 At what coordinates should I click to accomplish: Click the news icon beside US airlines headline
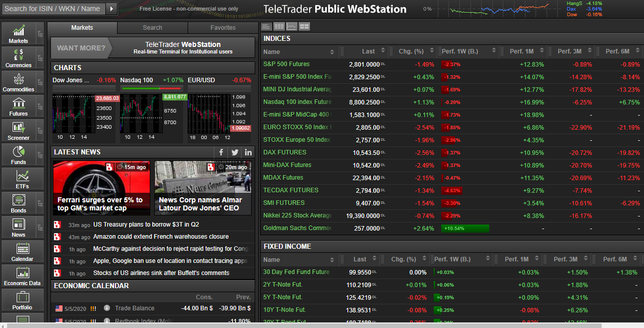pos(57,273)
